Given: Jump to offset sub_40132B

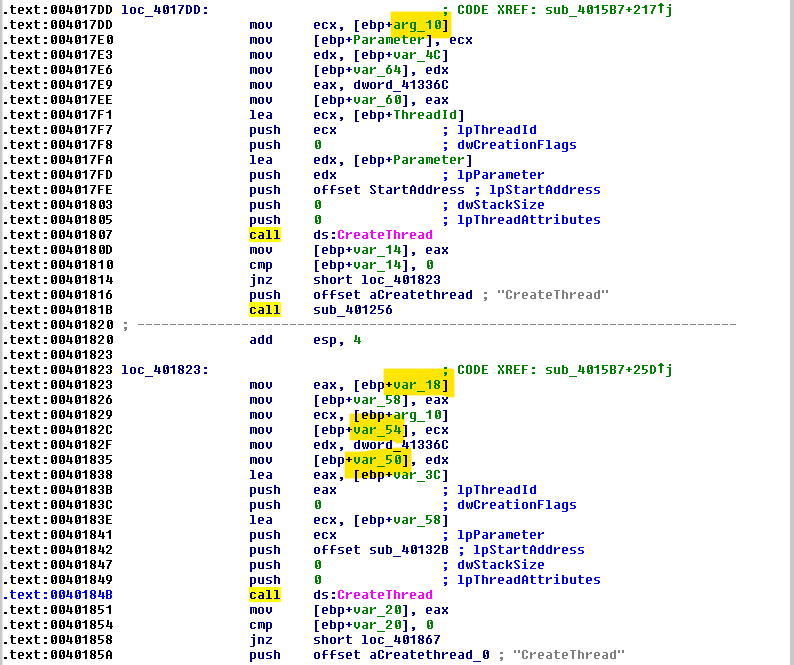Looking at the screenshot, I should point(380,550).
